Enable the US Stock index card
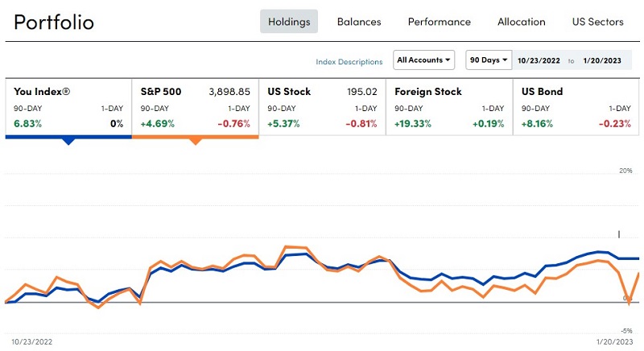The image size is (644, 351). pyautogui.click(x=322, y=106)
